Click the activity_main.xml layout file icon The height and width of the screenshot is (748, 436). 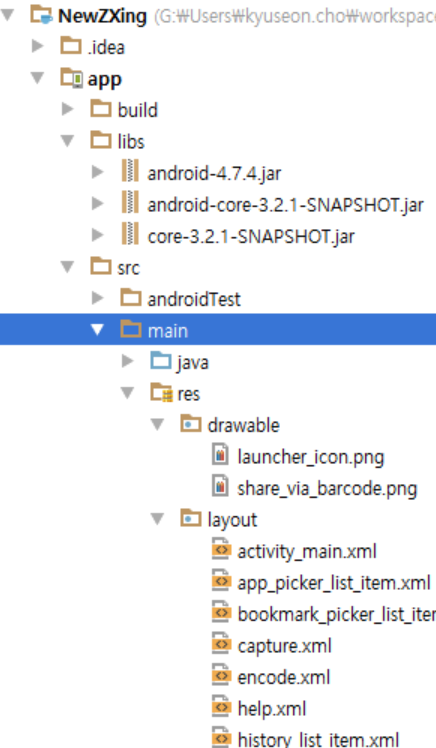(221, 549)
